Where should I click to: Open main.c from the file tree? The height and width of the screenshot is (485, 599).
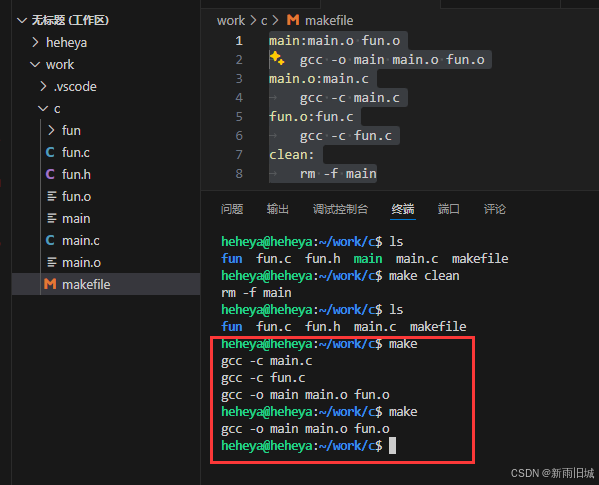tap(81, 241)
